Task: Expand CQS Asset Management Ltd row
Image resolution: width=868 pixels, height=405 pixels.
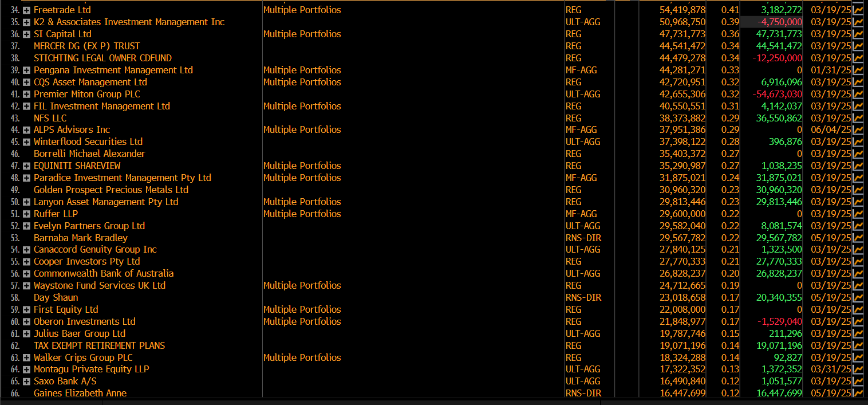Action: click(x=26, y=82)
